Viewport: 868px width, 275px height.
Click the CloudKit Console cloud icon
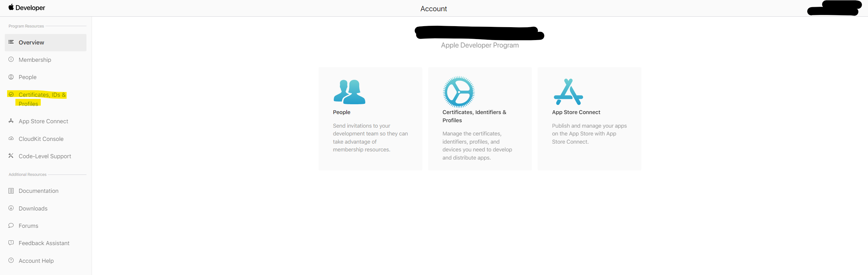click(11, 139)
